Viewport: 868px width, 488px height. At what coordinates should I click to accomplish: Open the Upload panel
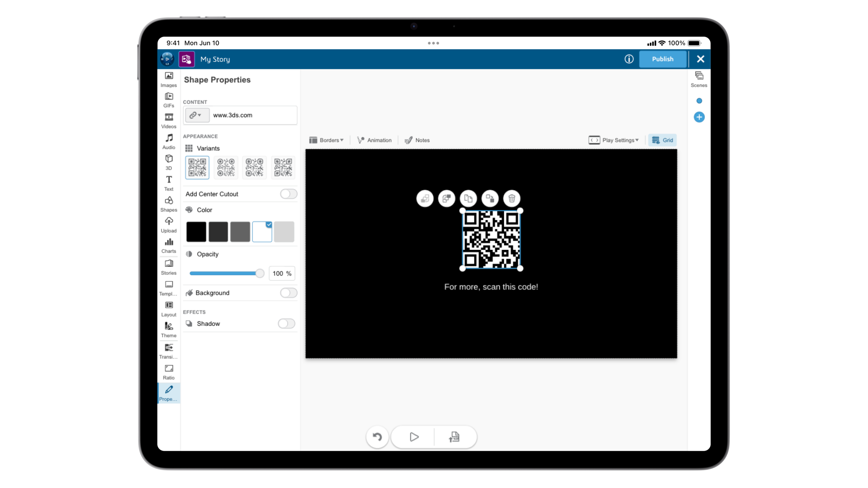pos(169,225)
